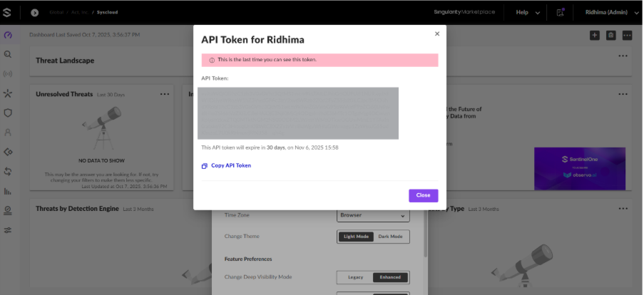Open the Time Zone Browser dropdown

(373, 215)
